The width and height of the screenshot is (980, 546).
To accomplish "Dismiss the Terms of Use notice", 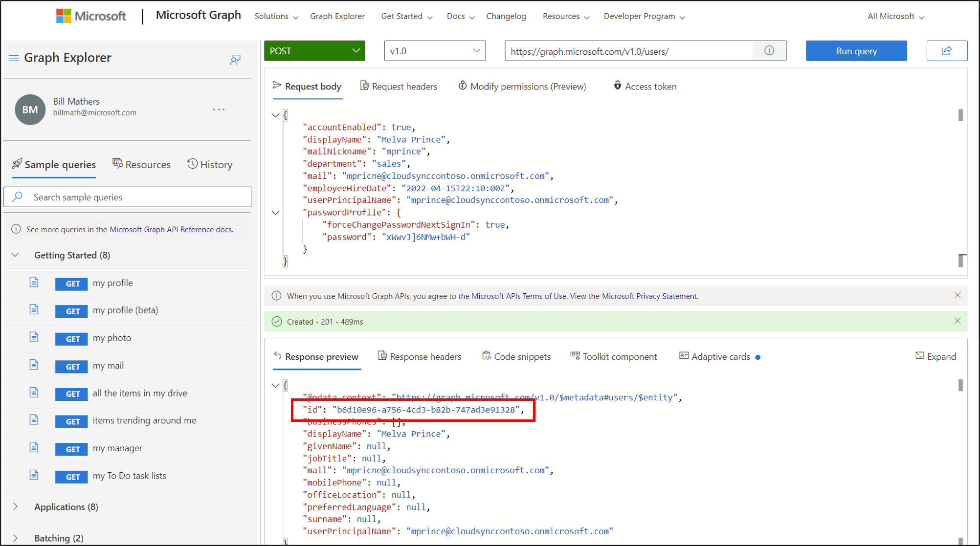I will (958, 295).
